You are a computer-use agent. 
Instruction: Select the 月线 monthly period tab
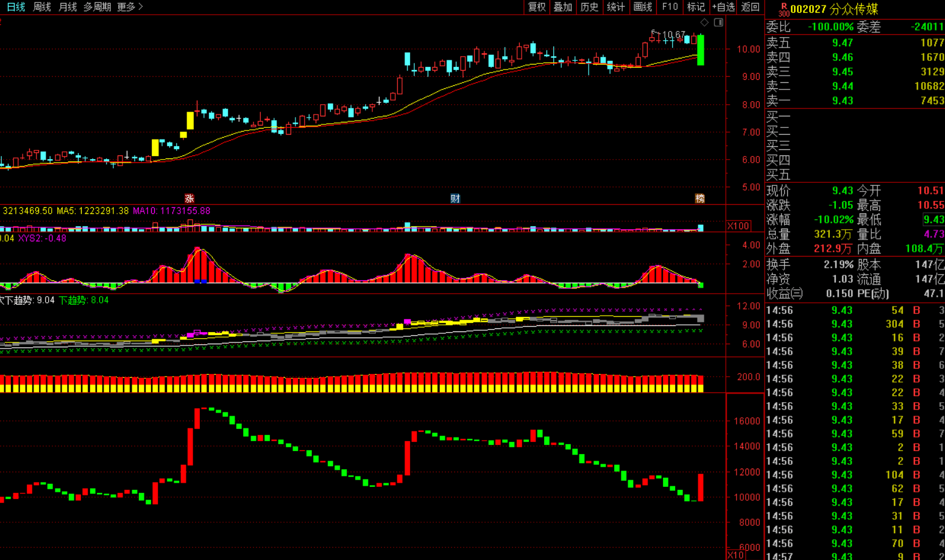coord(68,7)
